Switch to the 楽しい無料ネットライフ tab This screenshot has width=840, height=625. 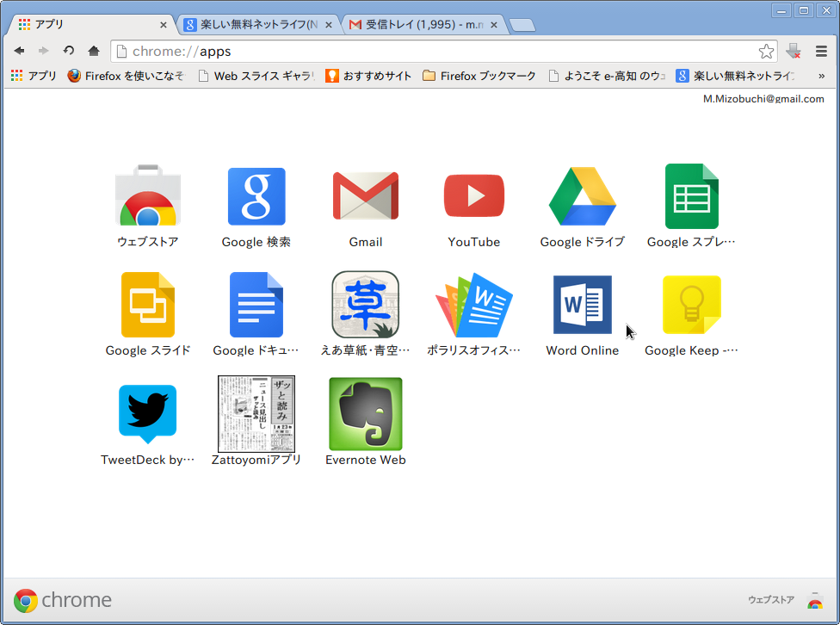tap(257, 25)
